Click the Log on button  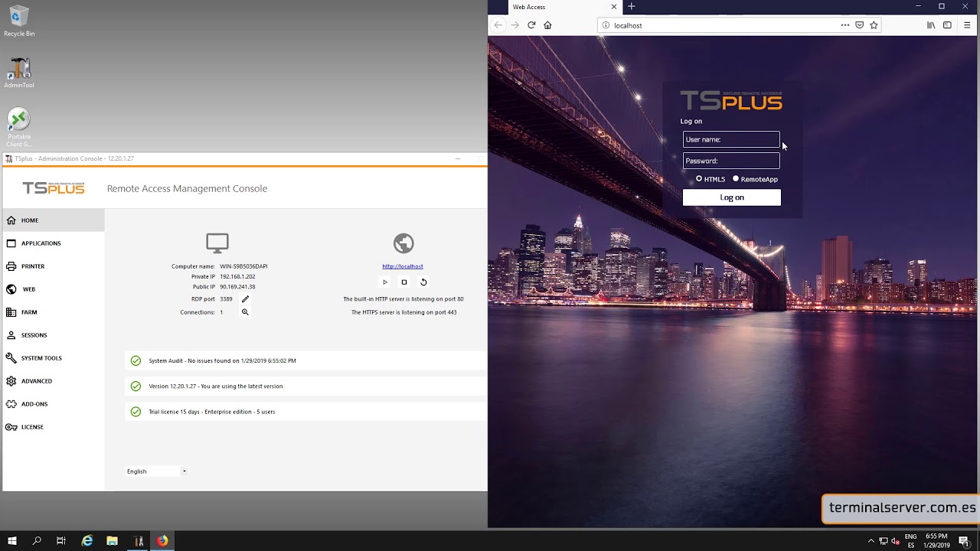pos(732,197)
